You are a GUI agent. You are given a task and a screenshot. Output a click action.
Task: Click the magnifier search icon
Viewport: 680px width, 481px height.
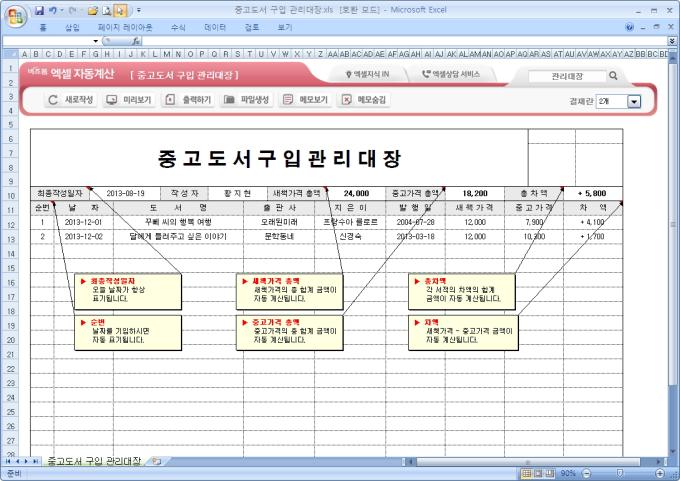click(613, 76)
